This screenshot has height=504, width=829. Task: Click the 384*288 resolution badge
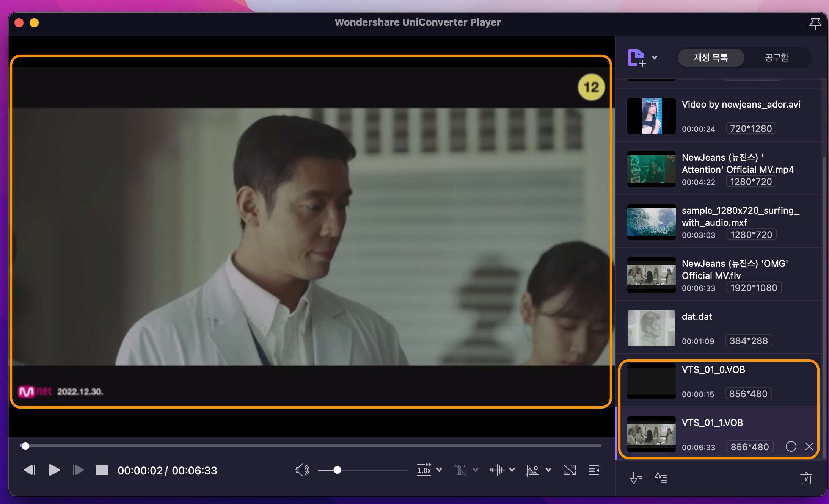(x=749, y=341)
